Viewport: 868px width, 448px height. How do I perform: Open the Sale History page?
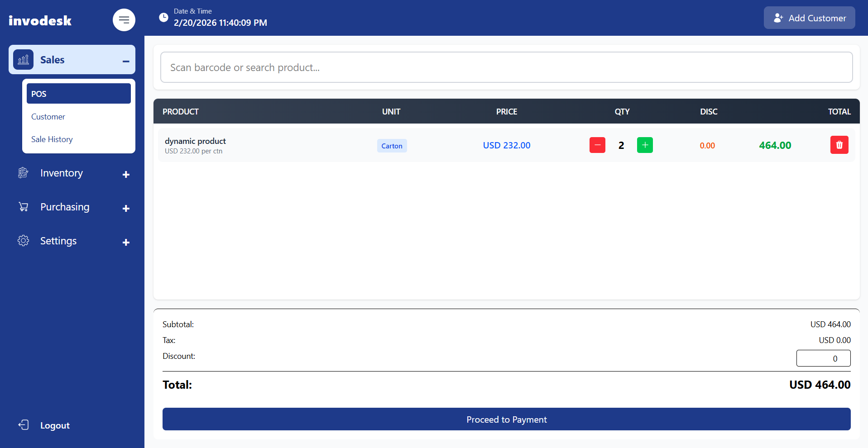pyautogui.click(x=52, y=139)
